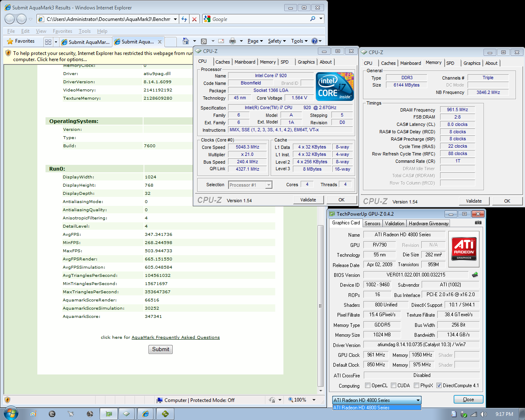This screenshot has height=420, width=525.
Task: Click the RSS feeds icon in IE toolbar
Action: point(204,41)
